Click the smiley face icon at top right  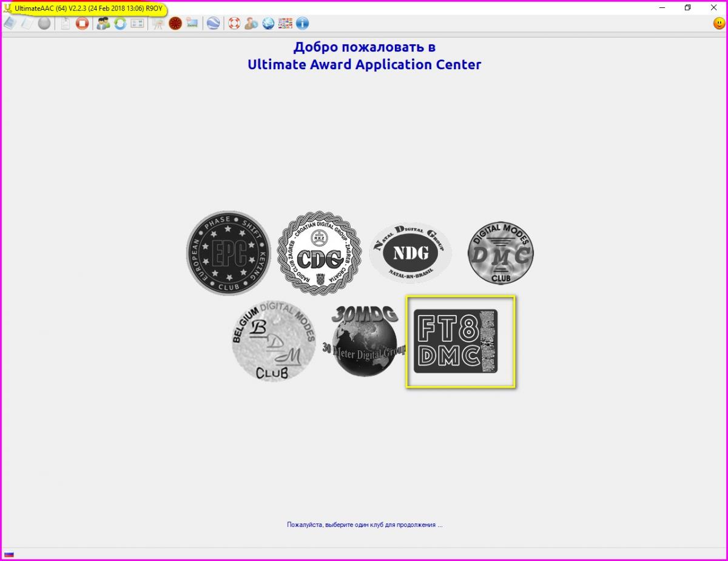point(719,24)
